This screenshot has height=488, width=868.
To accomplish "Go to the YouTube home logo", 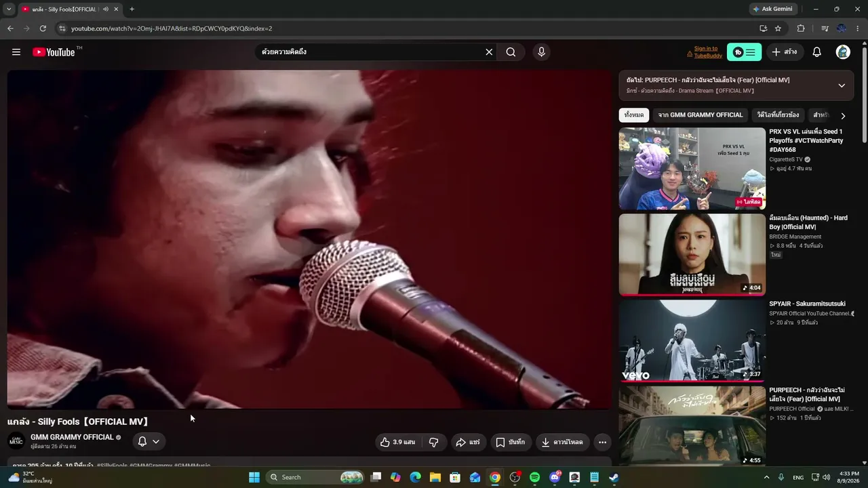I will (x=54, y=52).
